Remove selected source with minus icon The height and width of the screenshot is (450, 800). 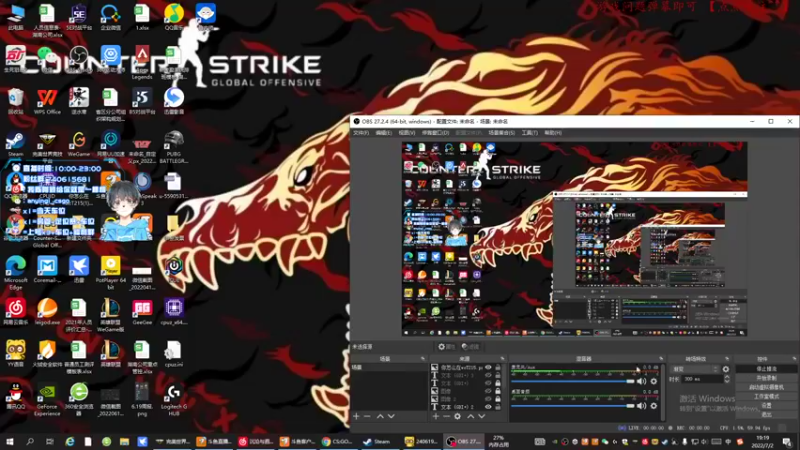coord(447,416)
